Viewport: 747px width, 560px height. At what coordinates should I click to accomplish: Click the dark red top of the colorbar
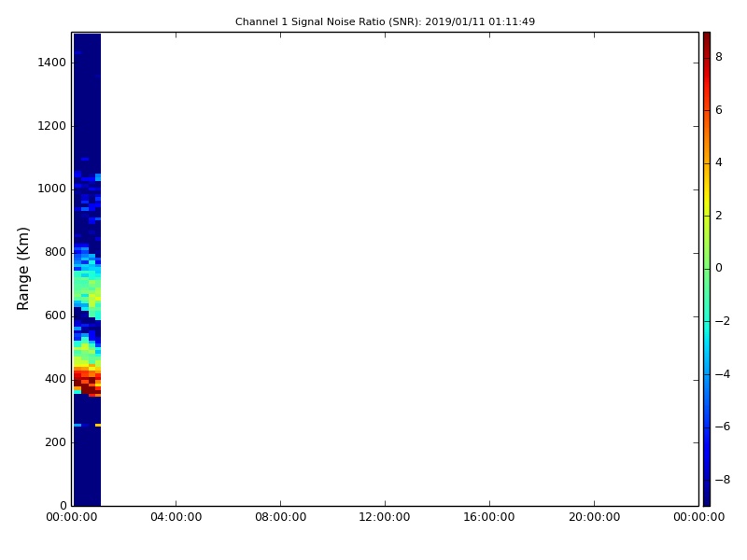coord(707,40)
